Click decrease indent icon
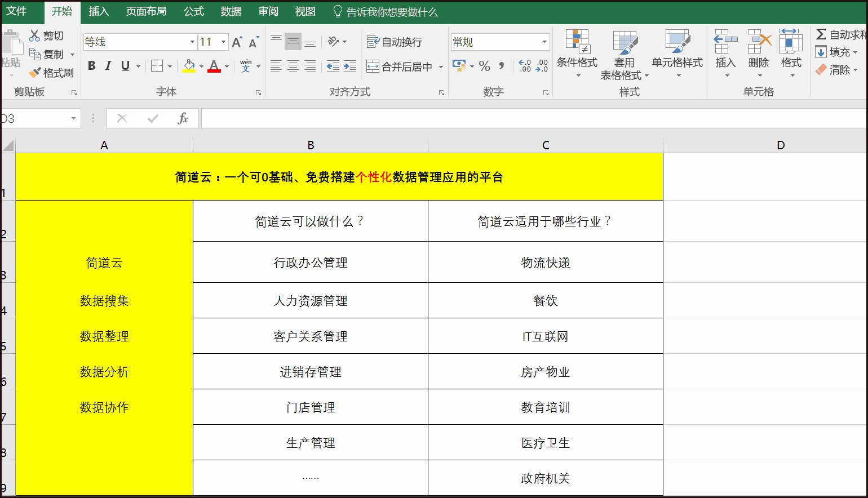 pyautogui.click(x=333, y=66)
